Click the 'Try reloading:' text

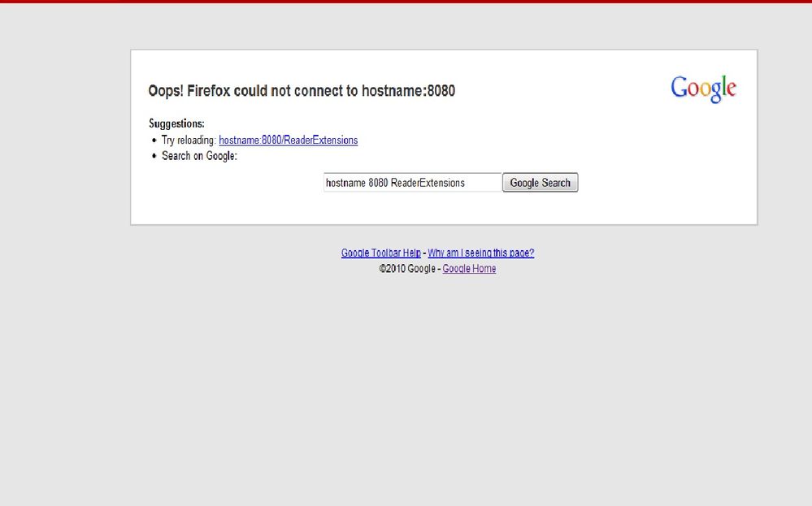189,141
